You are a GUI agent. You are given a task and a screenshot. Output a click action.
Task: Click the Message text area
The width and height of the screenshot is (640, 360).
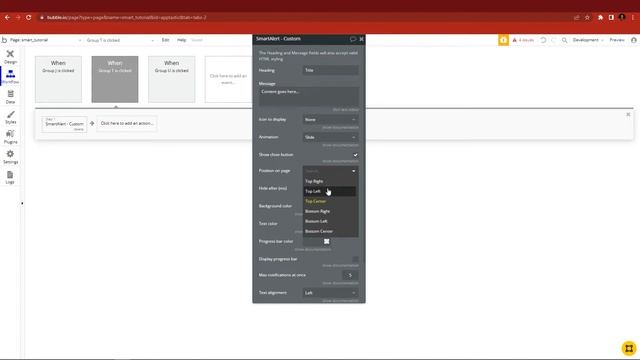(309, 96)
